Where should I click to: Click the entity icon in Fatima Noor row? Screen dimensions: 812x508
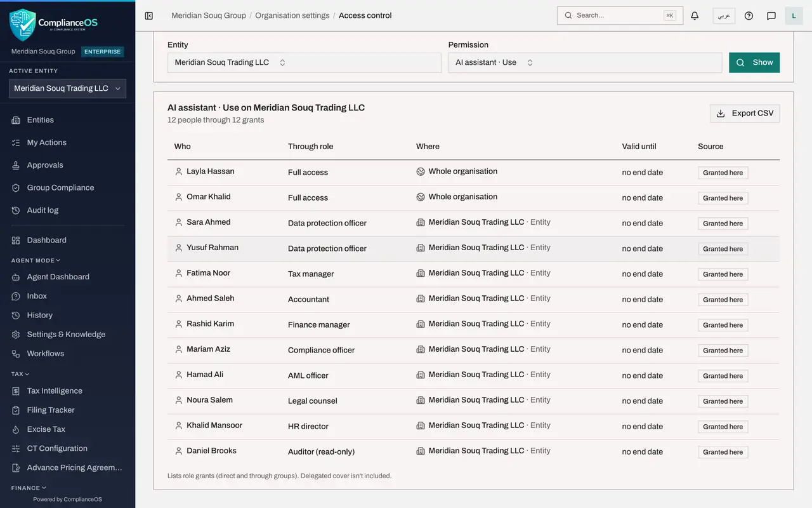pos(420,273)
